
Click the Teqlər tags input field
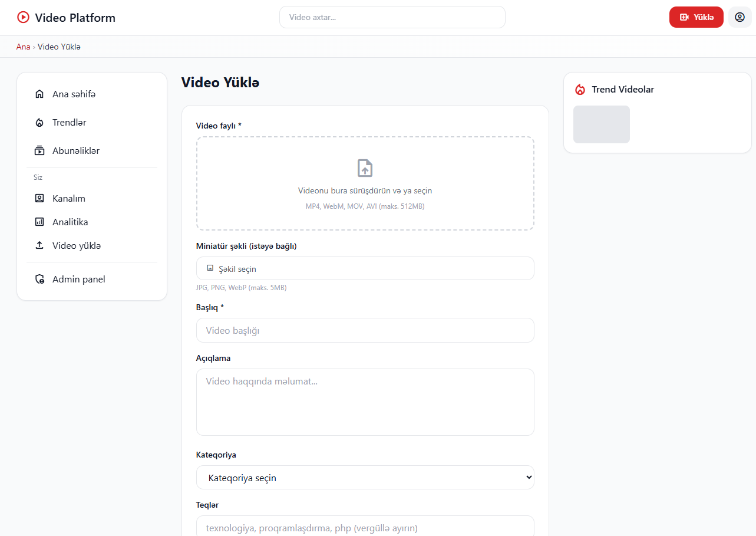(x=365, y=528)
